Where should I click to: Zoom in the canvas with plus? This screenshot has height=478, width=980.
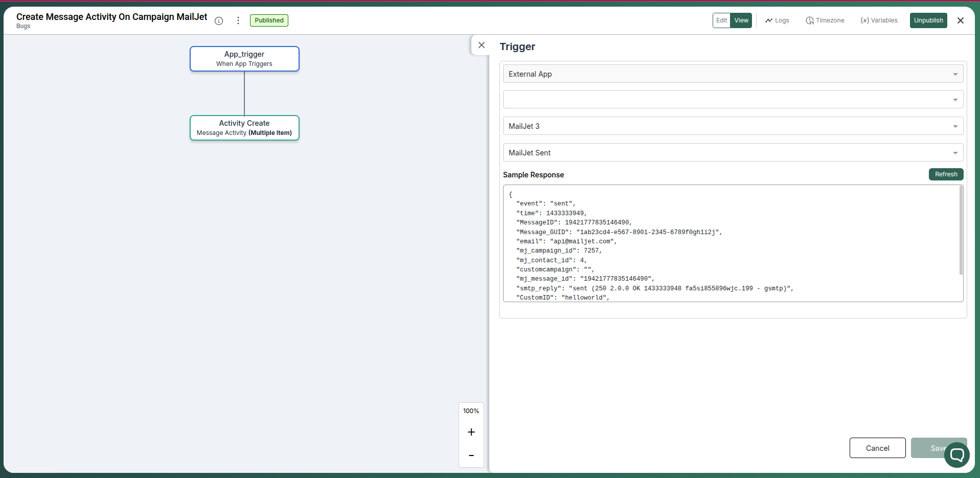(471, 432)
